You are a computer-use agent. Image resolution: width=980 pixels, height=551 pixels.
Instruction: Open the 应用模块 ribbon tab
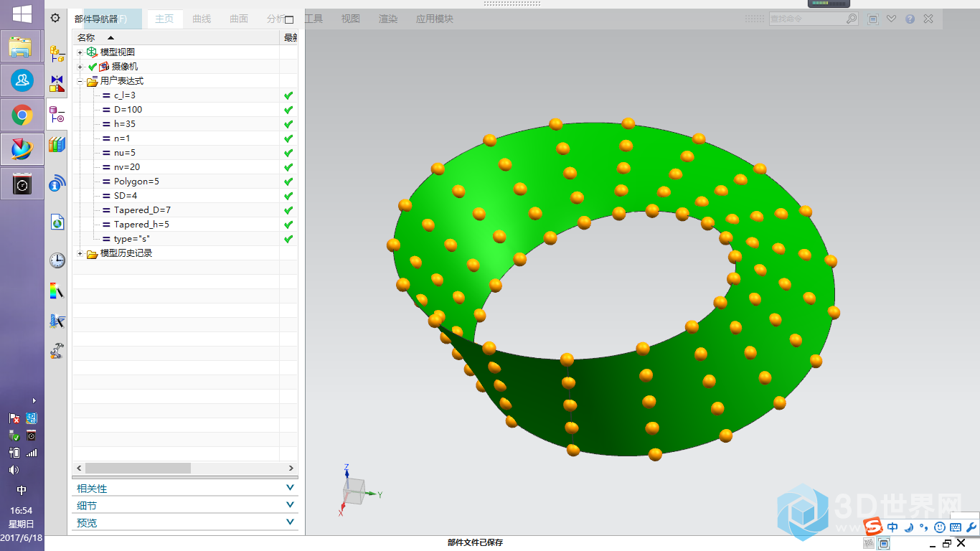coord(435,19)
